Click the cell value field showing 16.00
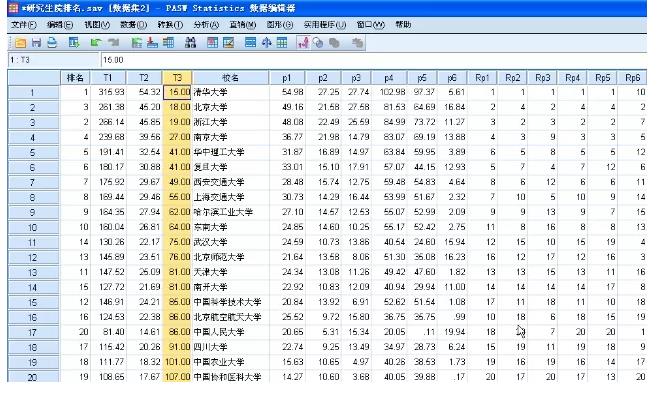The height and width of the screenshot is (396, 664). point(373,60)
